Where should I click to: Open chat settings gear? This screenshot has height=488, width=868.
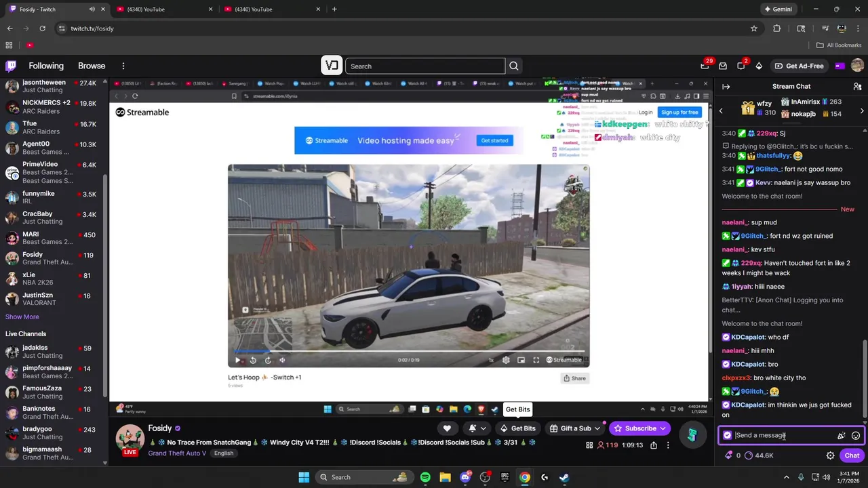point(830,455)
